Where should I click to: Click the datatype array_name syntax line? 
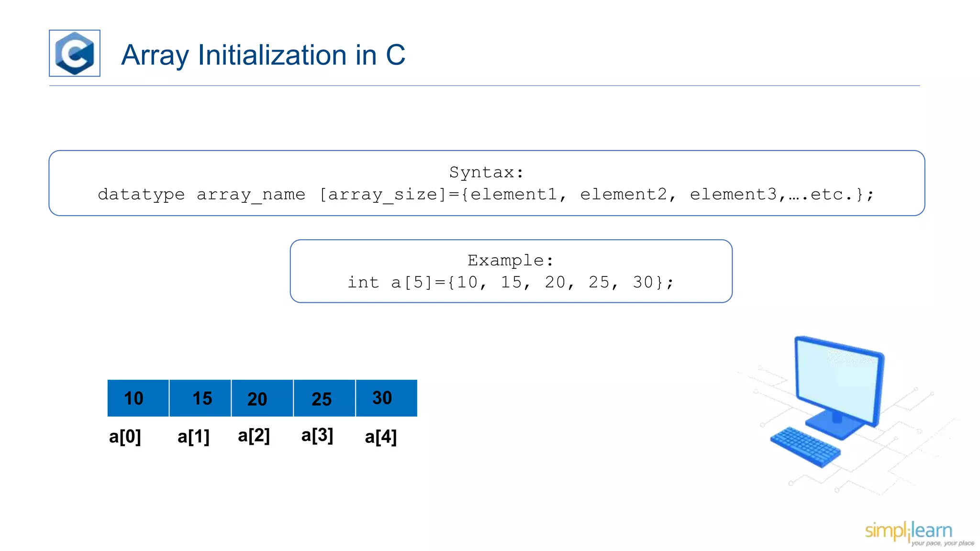click(486, 195)
